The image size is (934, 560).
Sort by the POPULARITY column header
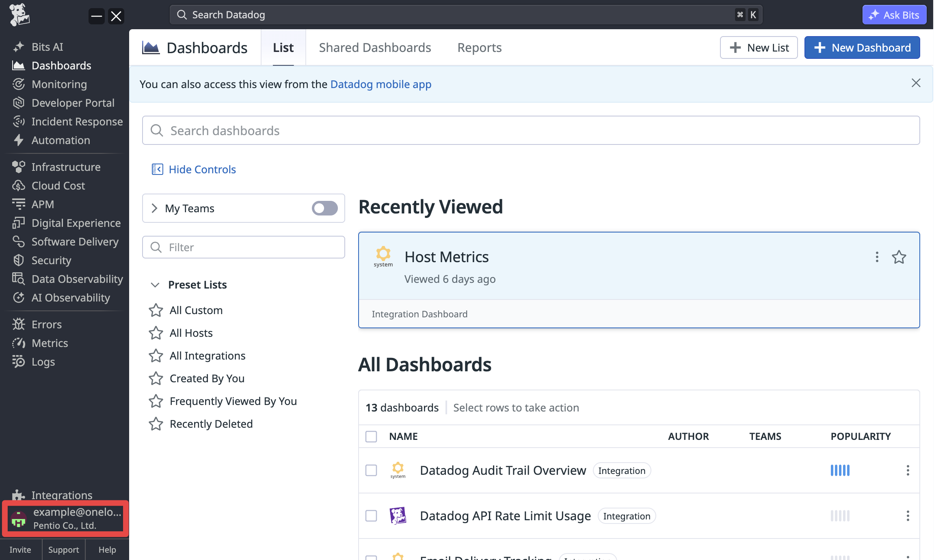click(860, 436)
